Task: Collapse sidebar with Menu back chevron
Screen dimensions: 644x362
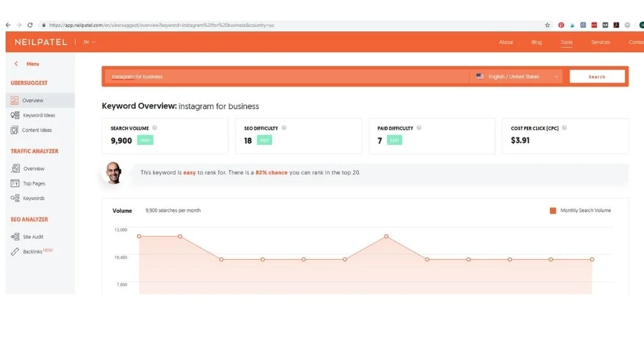Action: (16, 64)
